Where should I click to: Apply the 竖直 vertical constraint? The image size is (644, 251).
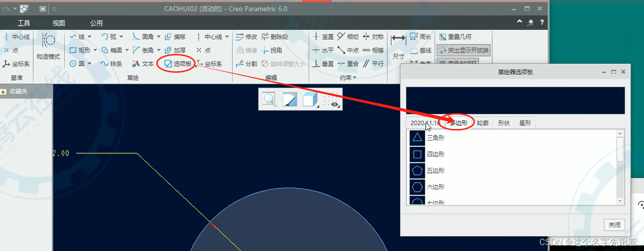click(x=323, y=37)
